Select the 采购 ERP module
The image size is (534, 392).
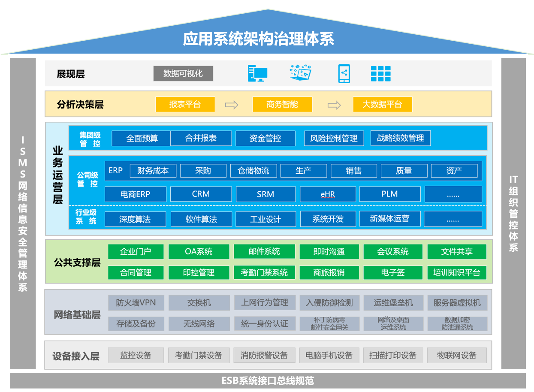203,171
